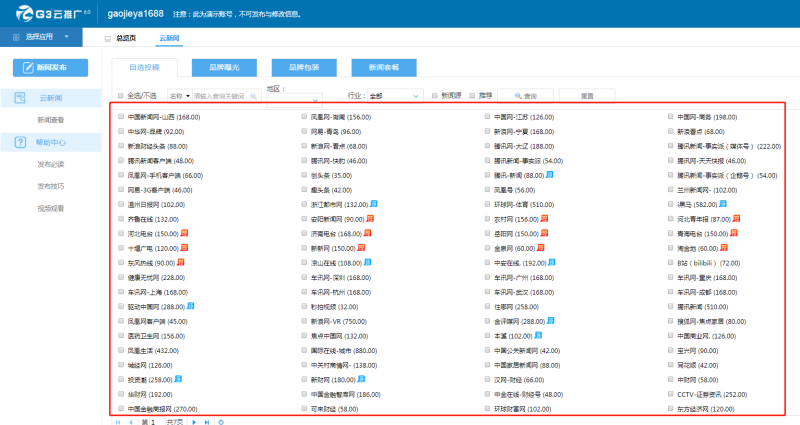The width and height of the screenshot is (800, 425).
Task: Open the 名称 search-type dropdown
Action: tap(180, 96)
